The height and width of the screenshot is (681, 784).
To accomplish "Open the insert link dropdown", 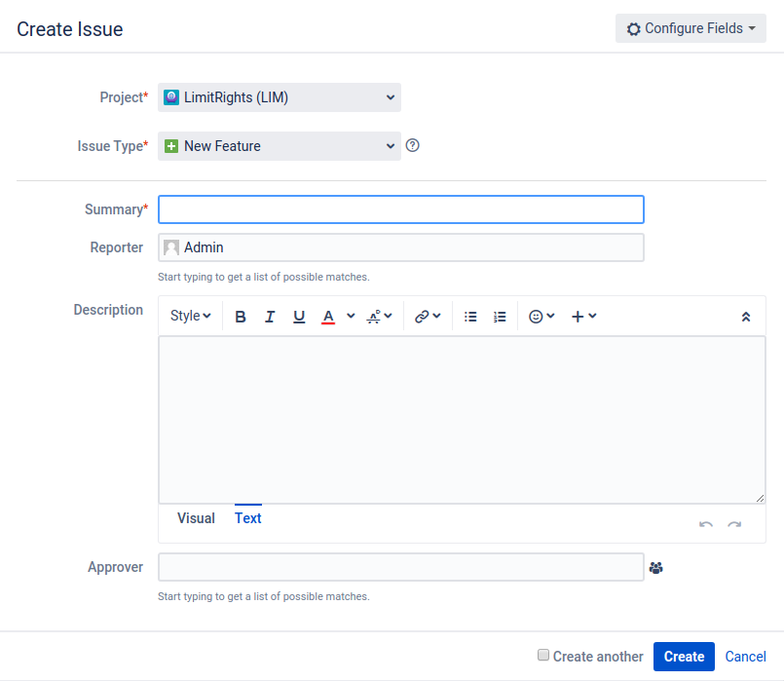I will click(x=428, y=317).
